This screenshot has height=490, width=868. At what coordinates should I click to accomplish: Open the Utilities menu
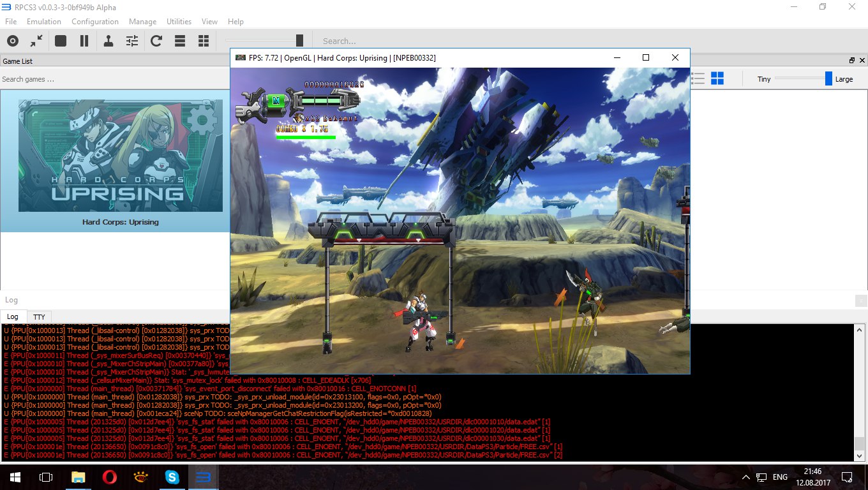(x=179, y=22)
